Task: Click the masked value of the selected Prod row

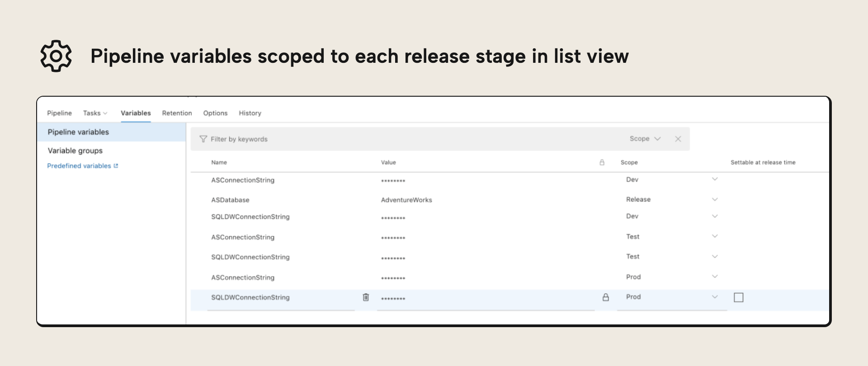Action: [x=393, y=299]
